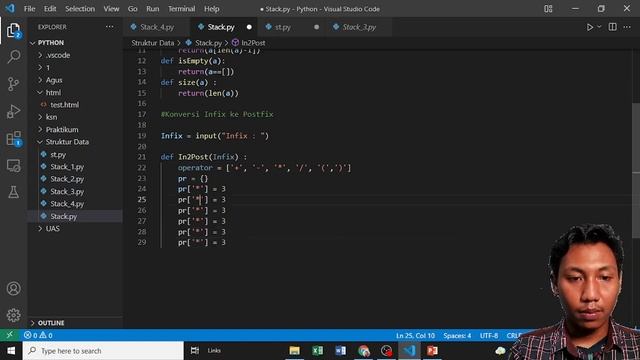The width and height of the screenshot is (640, 360).
Task: Open Chrome from the taskbar
Action: point(364,351)
